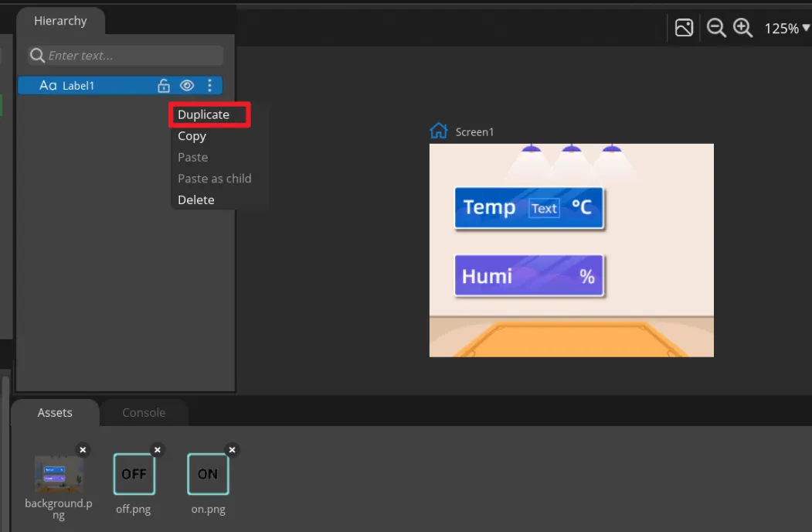Open the three-dot menu for Label1
The height and width of the screenshot is (532, 812).
coord(209,86)
